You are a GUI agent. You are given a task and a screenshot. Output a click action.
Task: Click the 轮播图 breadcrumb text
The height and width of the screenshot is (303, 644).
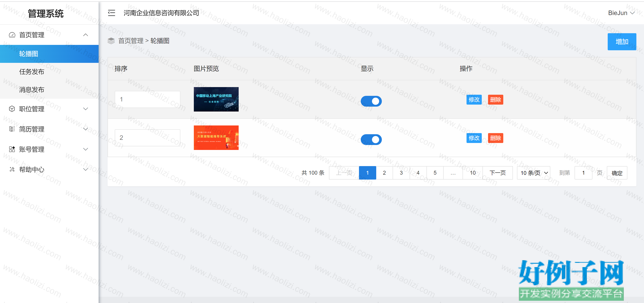pyautogui.click(x=160, y=41)
